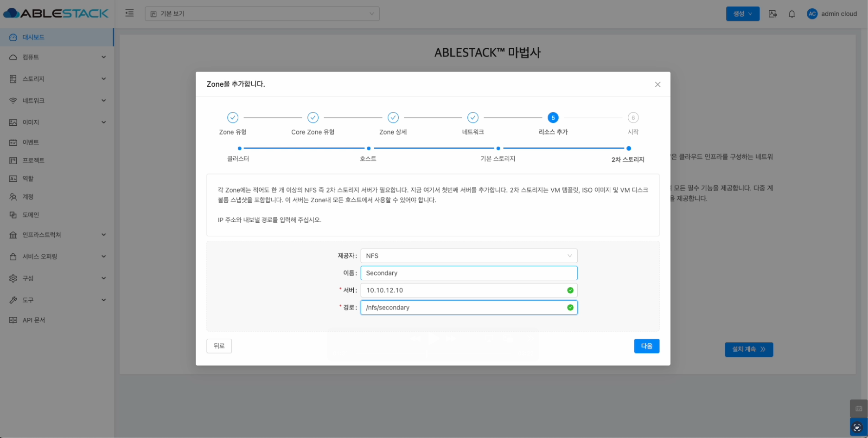Click the 다음 button
Viewport: 868px width, 438px height.
(646, 346)
